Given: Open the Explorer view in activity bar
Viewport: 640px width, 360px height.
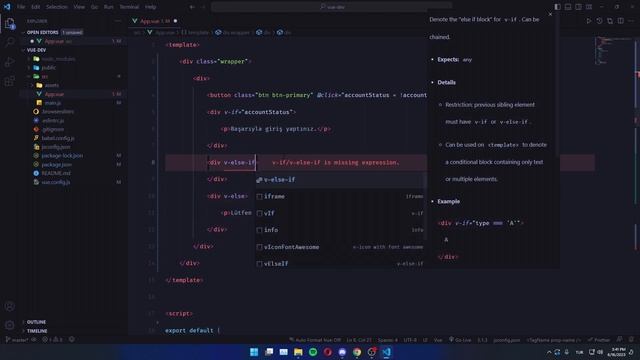Looking at the screenshot, I should point(9,23).
